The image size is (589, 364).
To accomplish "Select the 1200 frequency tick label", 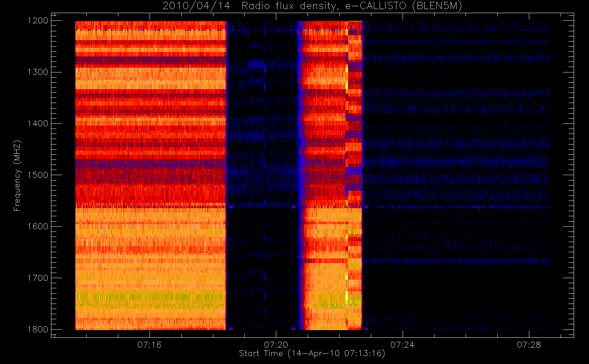I will (x=38, y=21).
